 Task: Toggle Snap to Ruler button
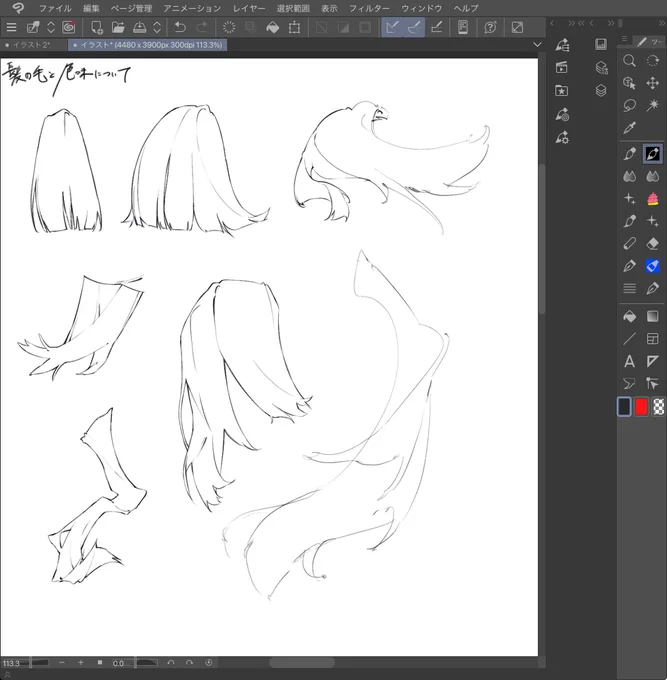[x=392, y=28]
